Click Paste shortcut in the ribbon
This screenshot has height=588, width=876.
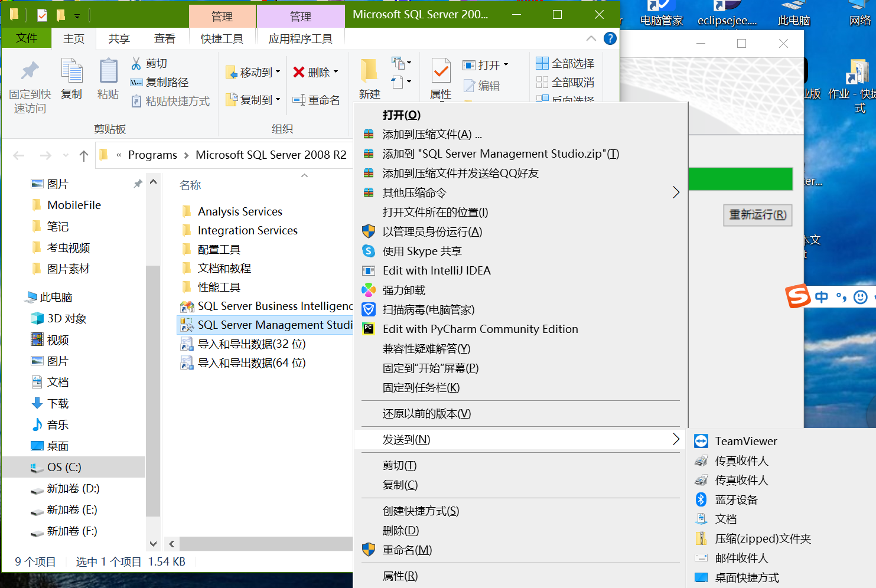click(x=171, y=101)
